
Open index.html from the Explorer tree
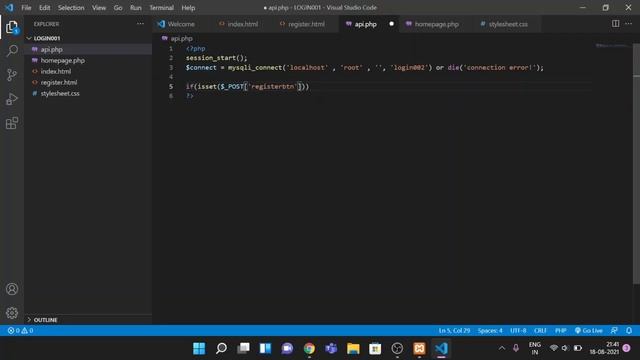coord(89,71)
